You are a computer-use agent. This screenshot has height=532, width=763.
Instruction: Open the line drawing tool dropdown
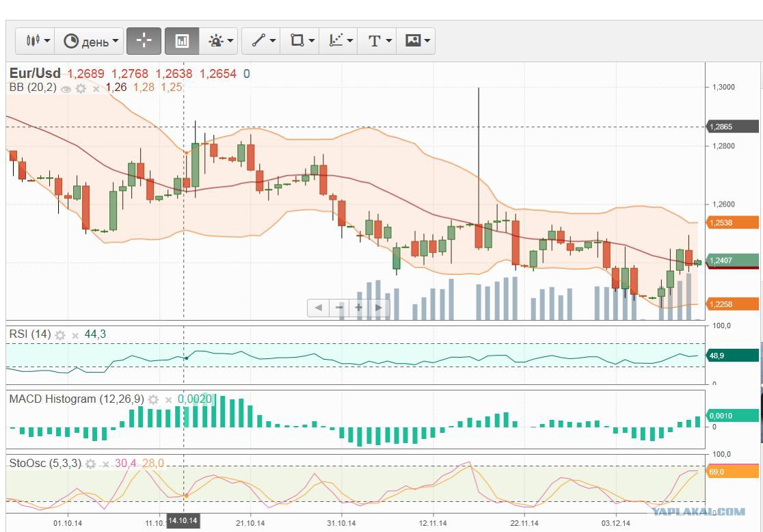[x=261, y=41]
